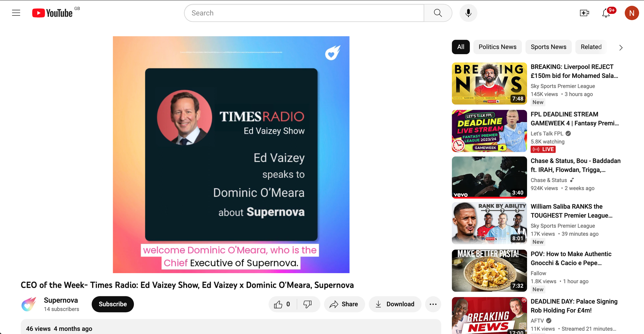Viewport: 644px width, 334px height.
Task: Click the Download button
Action: (x=395, y=304)
